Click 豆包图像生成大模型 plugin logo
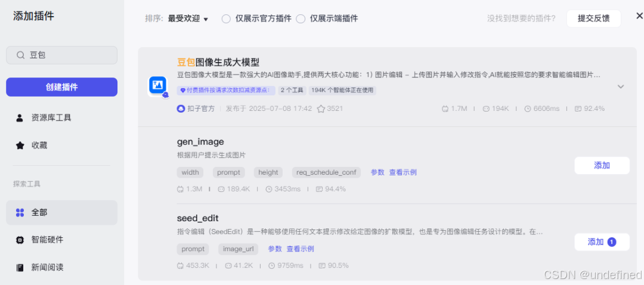 coord(158,86)
